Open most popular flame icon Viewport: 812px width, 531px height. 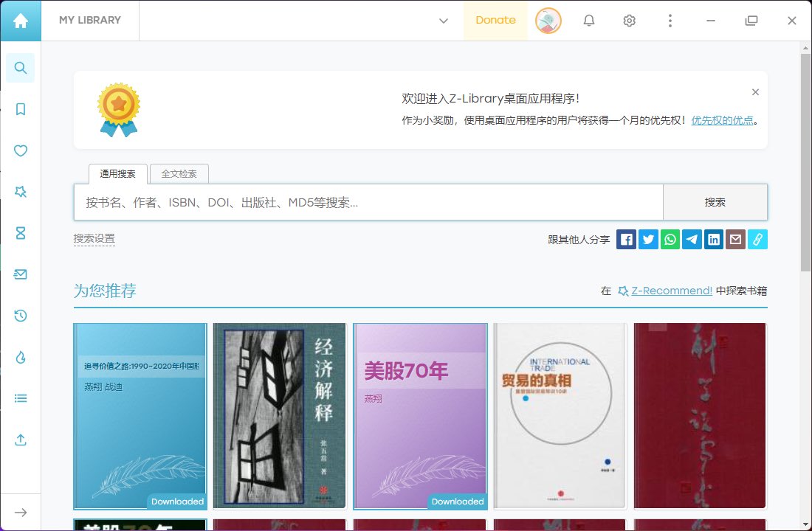[x=21, y=357]
